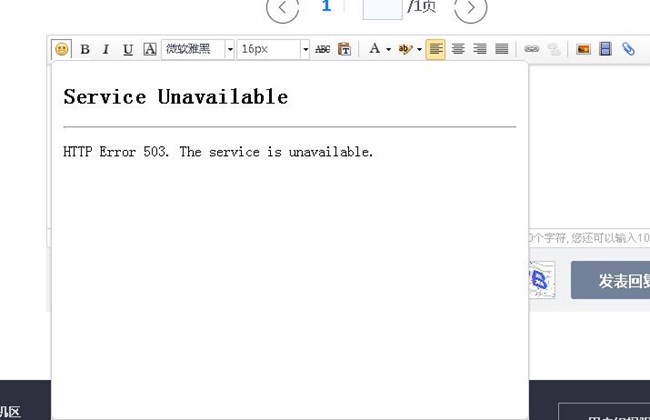The image size is (650, 420).
Task: Insert an image using the picture icon
Action: (583, 49)
